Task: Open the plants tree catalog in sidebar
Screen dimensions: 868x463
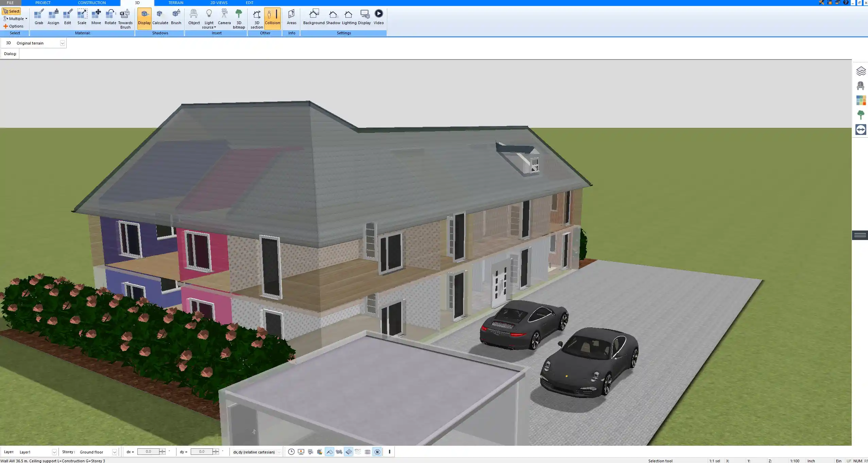Action: 861,115
